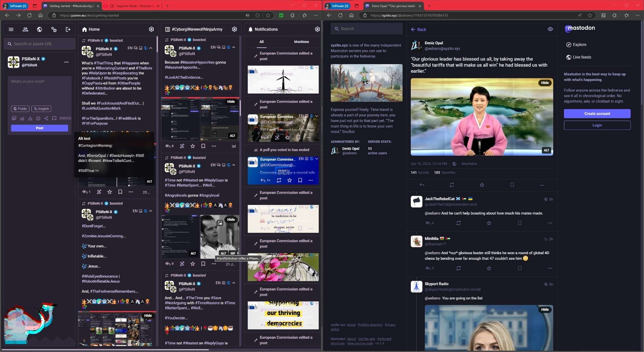Collapse the '#Time not #Wasted' #AngryIncels post chevron
This screenshot has height=352, width=644.
point(234,165)
